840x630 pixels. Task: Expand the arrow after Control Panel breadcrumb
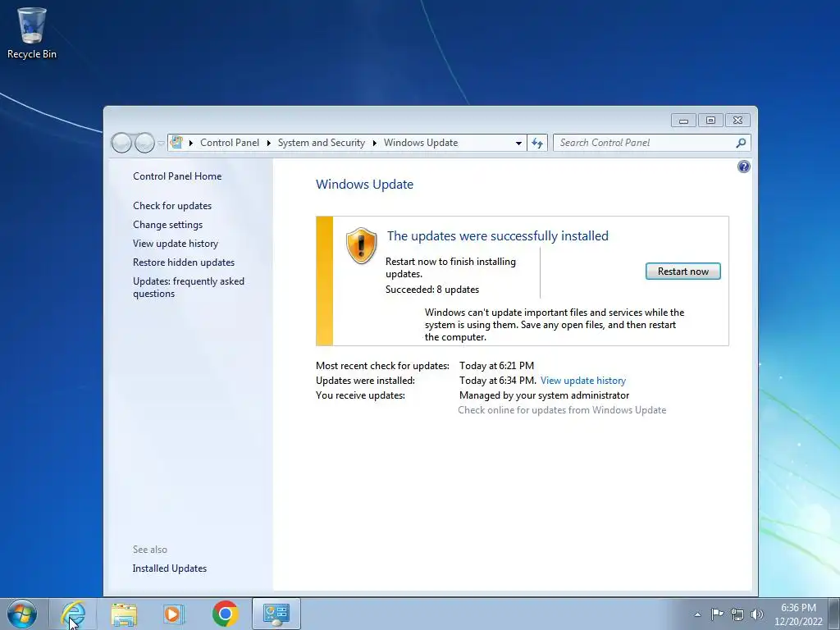click(268, 143)
